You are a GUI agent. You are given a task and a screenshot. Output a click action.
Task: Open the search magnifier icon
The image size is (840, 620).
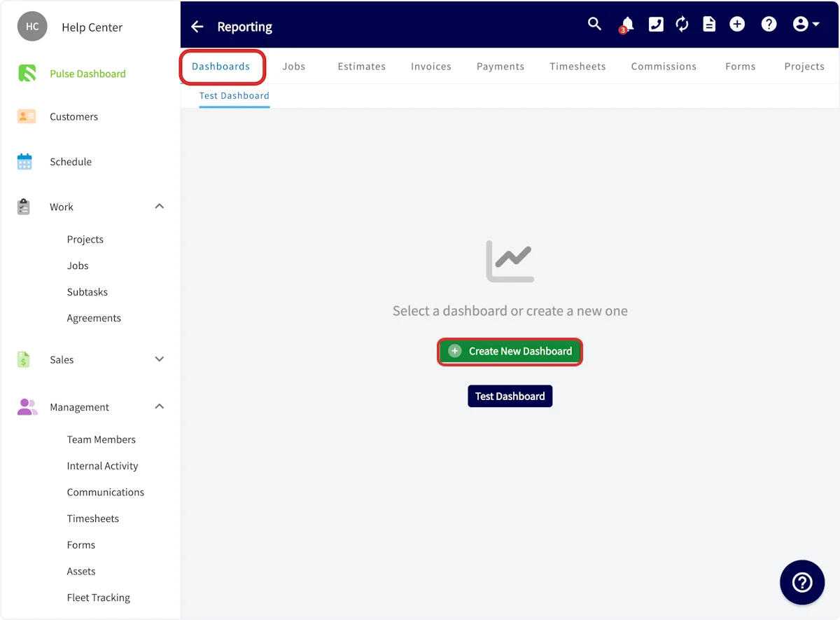pos(594,24)
